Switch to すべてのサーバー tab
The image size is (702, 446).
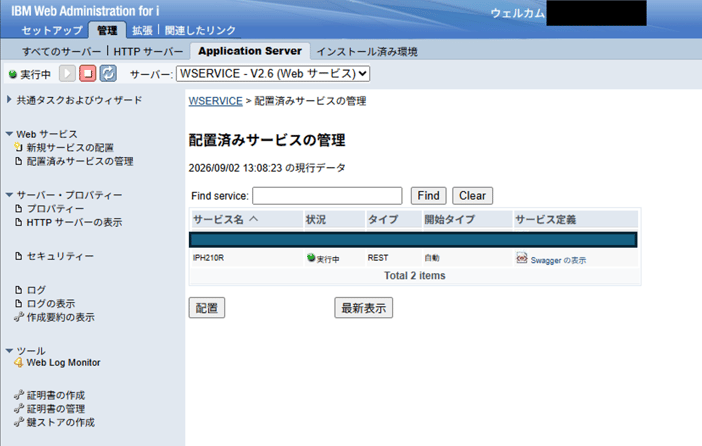[x=62, y=51]
